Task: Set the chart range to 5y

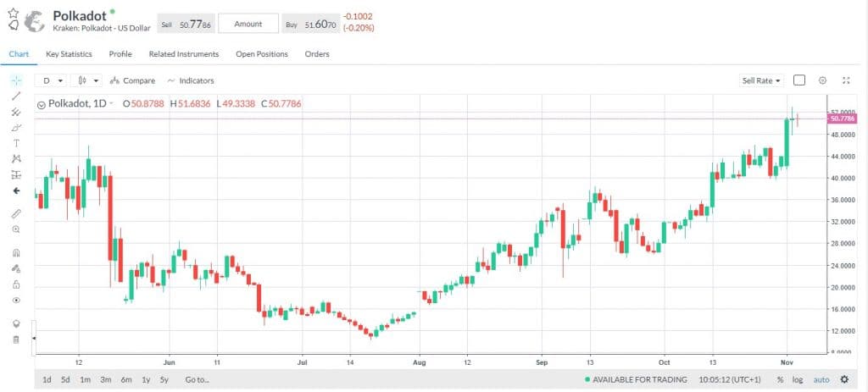Action: (x=164, y=380)
